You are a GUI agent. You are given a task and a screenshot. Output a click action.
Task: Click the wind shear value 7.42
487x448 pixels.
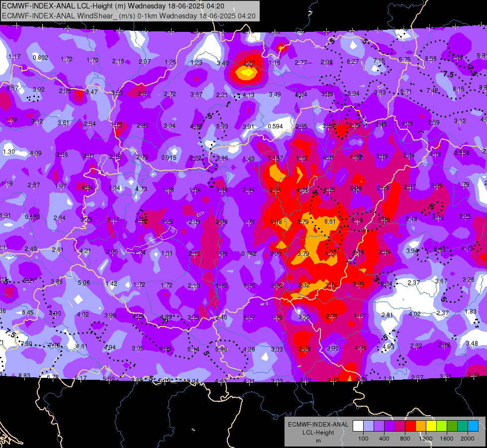click(432, 91)
